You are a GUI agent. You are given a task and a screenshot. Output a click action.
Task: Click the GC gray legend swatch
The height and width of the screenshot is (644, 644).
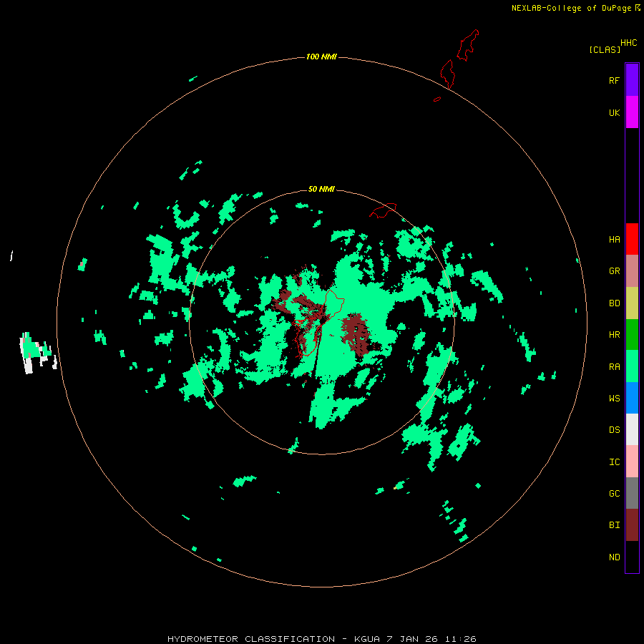632,493
